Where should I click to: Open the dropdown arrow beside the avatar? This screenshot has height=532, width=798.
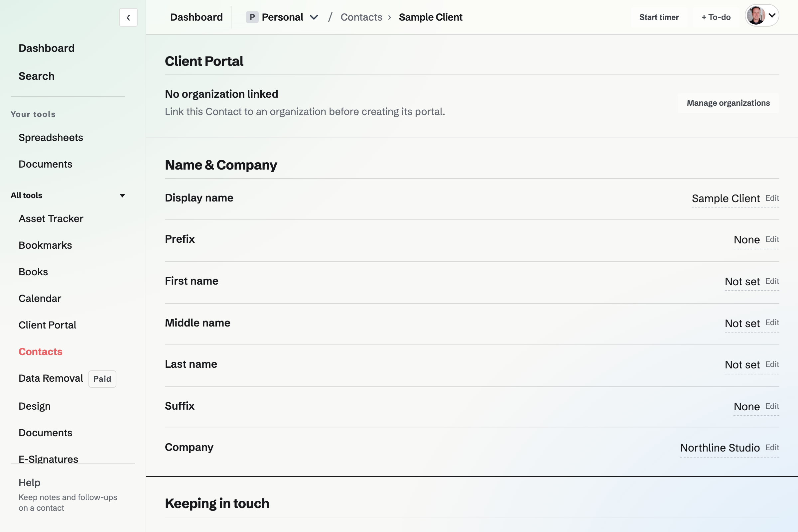point(772,16)
